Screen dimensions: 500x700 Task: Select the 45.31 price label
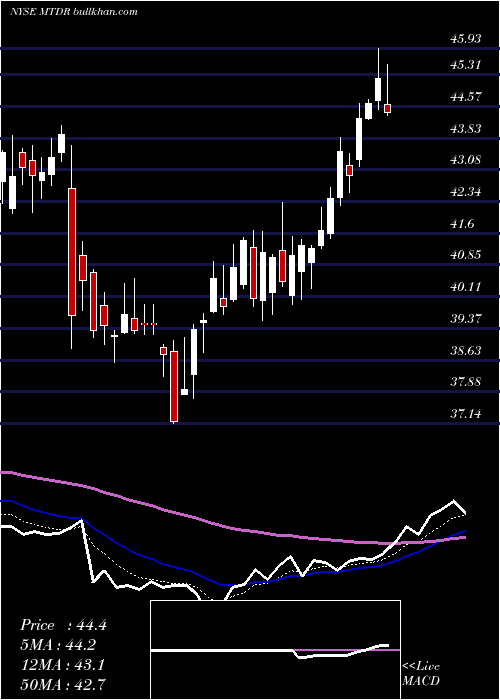(466, 65)
